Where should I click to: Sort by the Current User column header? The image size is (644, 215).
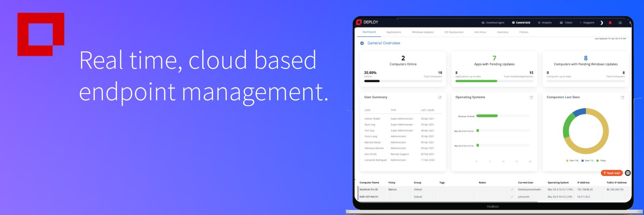point(526,183)
